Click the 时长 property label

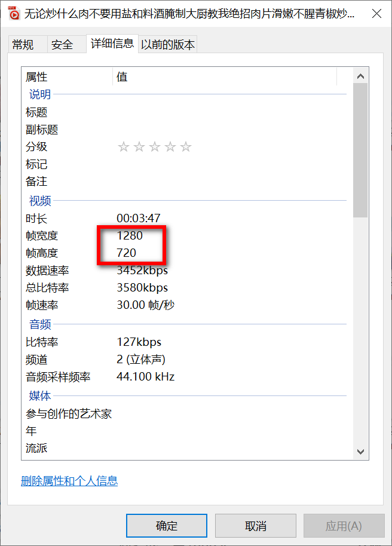click(36, 219)
